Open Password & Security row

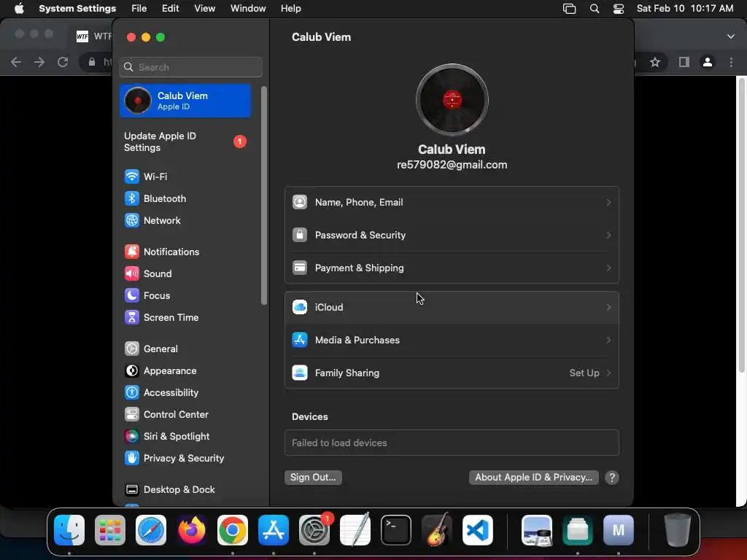tap(452, 236)
